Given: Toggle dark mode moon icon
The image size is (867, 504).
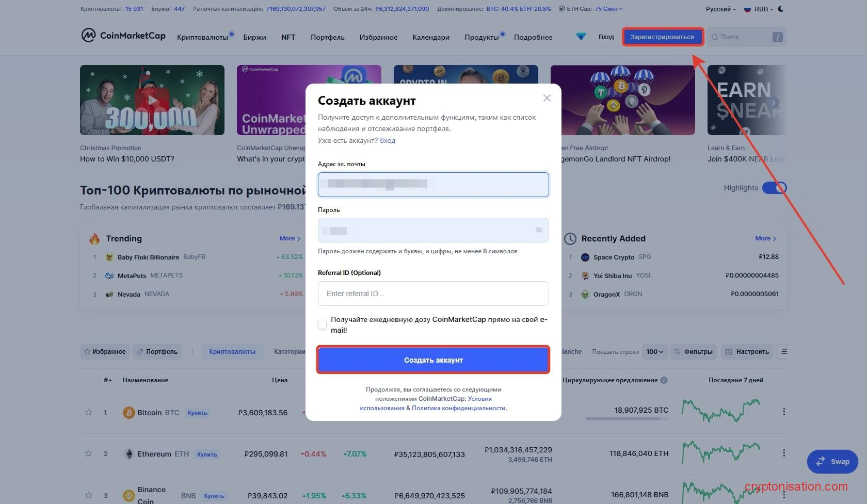Looking at the screenshot, I should coord(781,9).
